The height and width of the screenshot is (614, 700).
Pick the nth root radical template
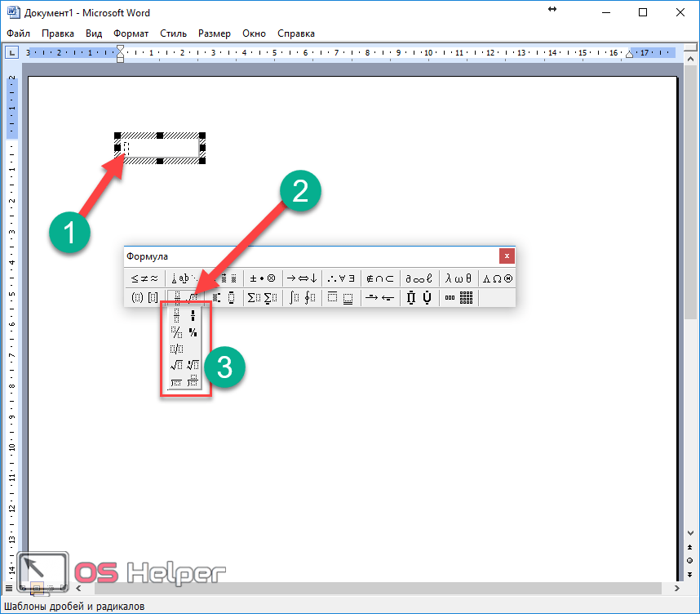(x=193, y=364)
